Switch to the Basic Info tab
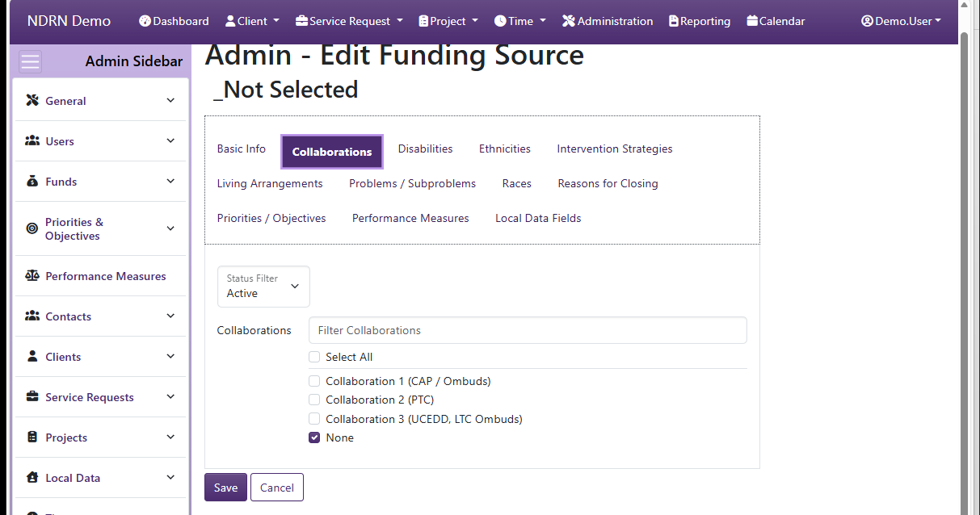 242,149
